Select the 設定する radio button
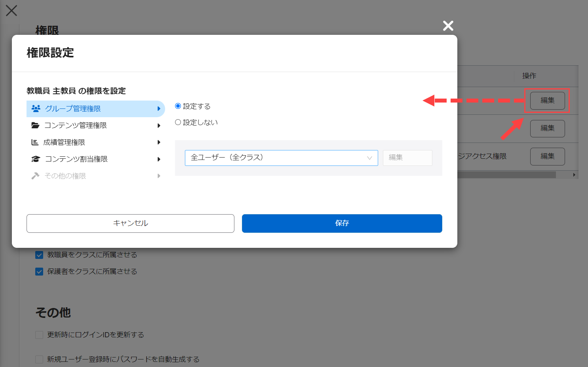The height and width of the screenshot is (367, 588). pos(178,106)
